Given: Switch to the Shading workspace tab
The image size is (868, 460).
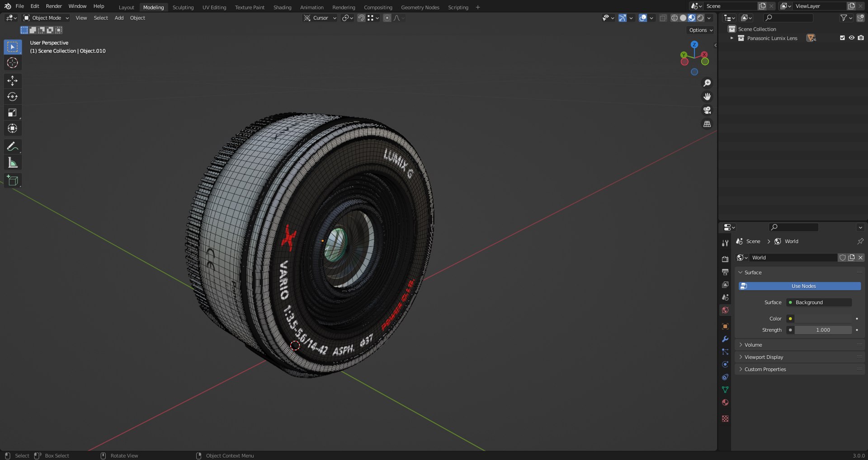Looking at the screenshot, I should (282, 7).
